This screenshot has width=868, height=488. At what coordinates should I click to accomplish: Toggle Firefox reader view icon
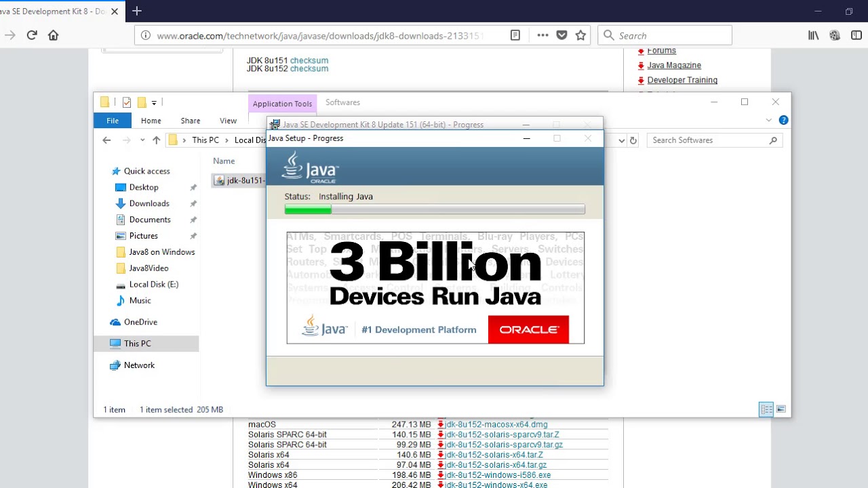tap(515, 35)
